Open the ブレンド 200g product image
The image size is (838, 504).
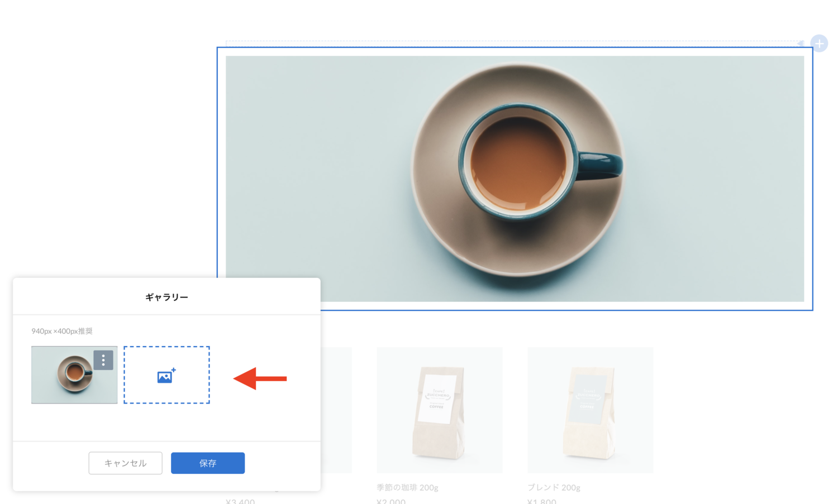591,410
